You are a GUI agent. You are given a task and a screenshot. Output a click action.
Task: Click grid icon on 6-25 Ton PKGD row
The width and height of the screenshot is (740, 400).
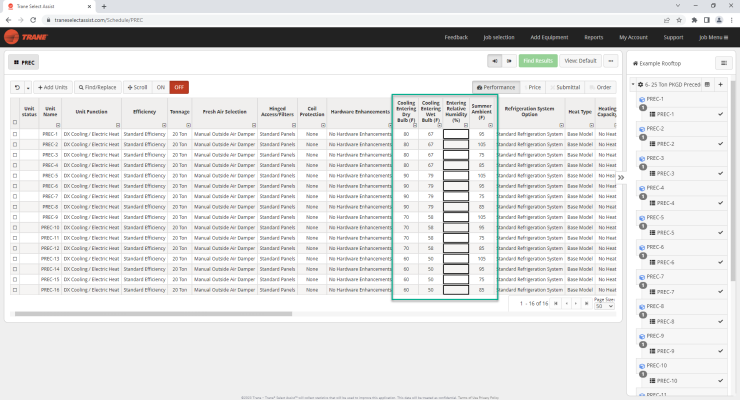click(x=707, y=84)
